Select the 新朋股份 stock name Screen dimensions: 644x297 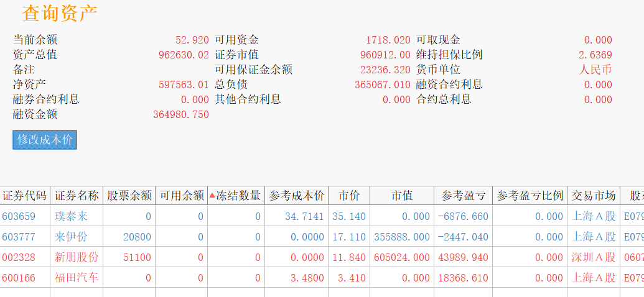[77, 257]
